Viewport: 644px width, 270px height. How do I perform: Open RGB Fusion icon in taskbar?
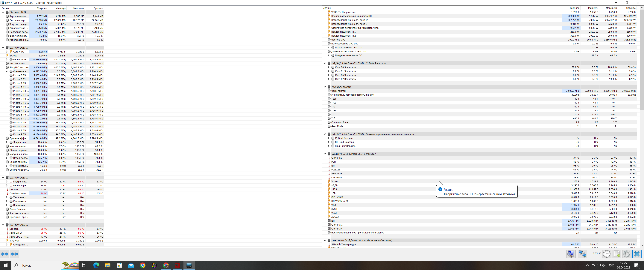click(x=154, y=265)
